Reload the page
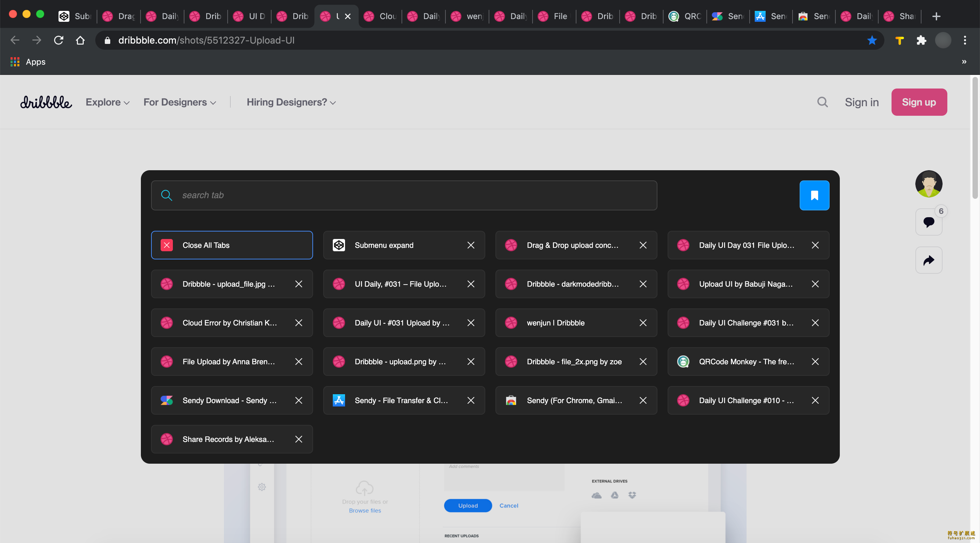This screenshot has width=980, height=543. click(x=59, y=40)
